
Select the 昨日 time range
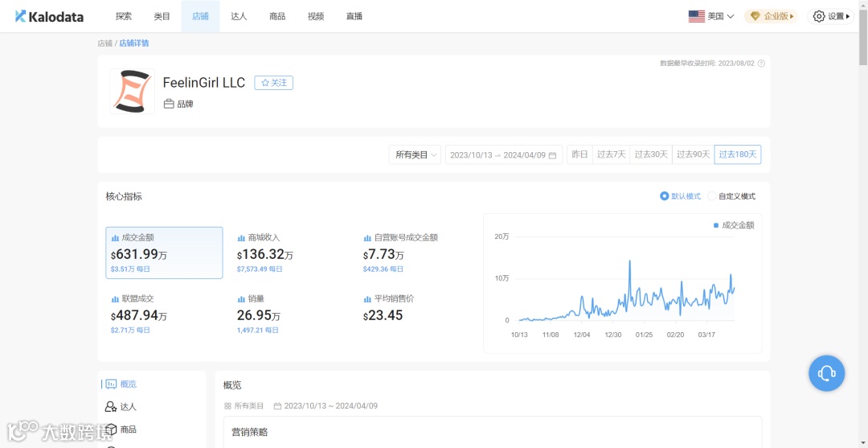point(579,154)
